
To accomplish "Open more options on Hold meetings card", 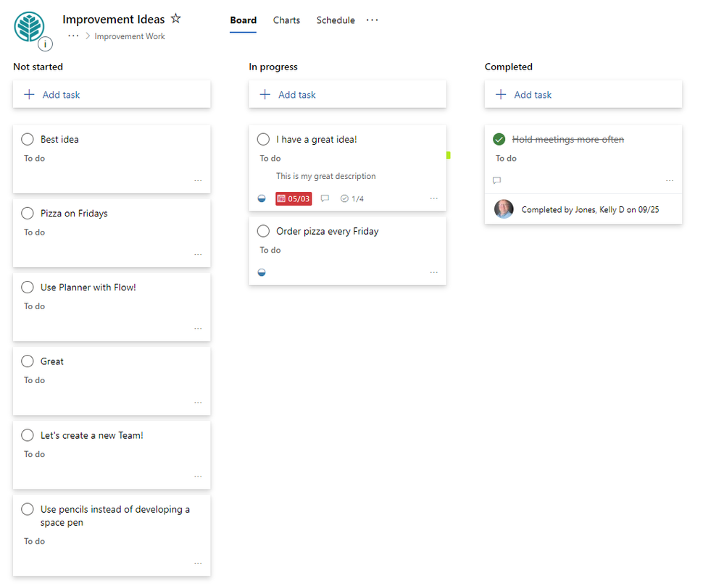I will tap(670, 180).
